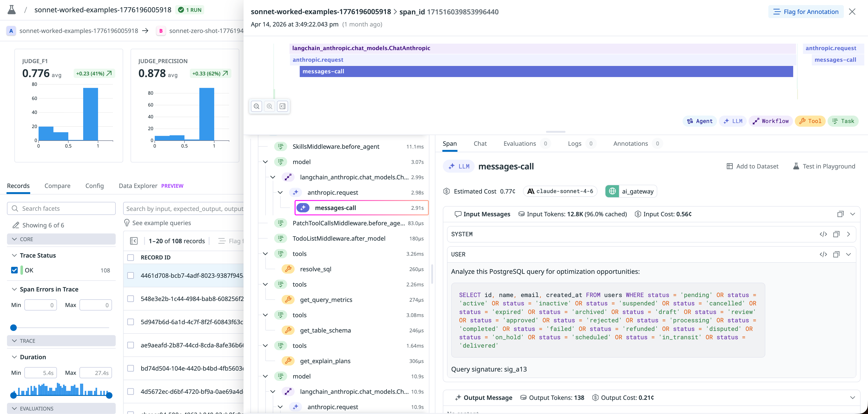Collapse Span Errors in Trace facet
Image resolution: width=868 pixels, height=414 pixels.
(x=14, y=289)
